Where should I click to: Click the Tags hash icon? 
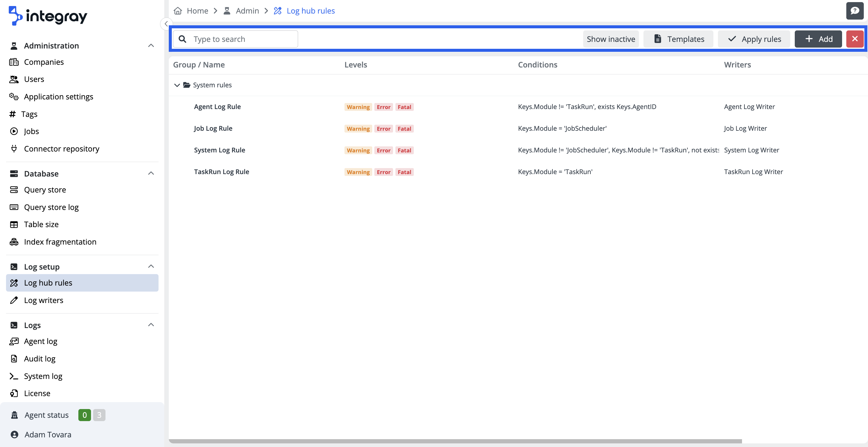(x=12, y=114)
